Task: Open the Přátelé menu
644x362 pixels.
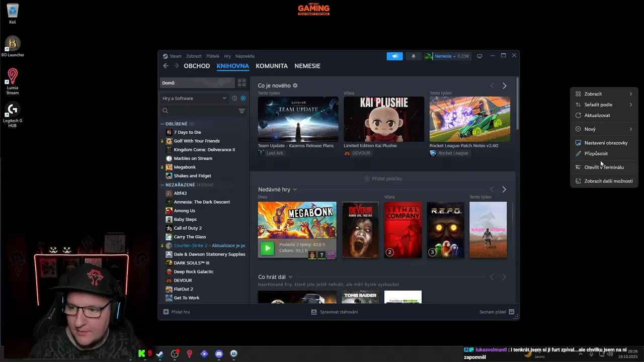Action: point(213,56)
